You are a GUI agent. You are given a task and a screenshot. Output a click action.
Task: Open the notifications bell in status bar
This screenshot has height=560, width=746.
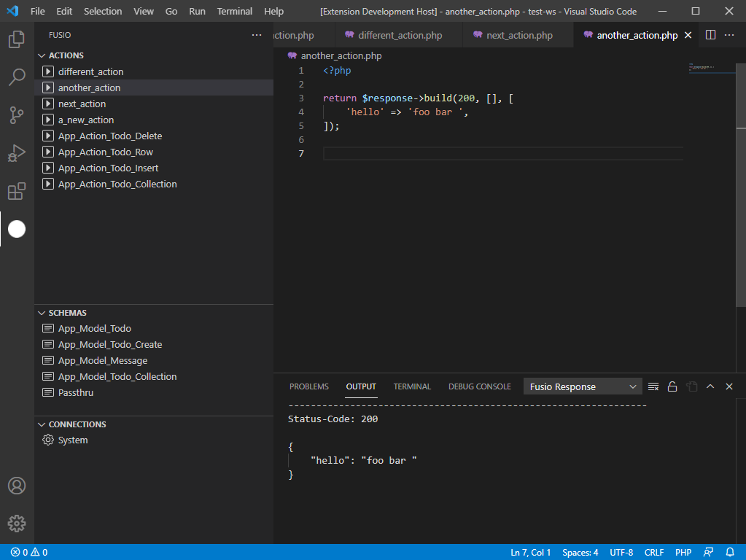tap(730, 553)
